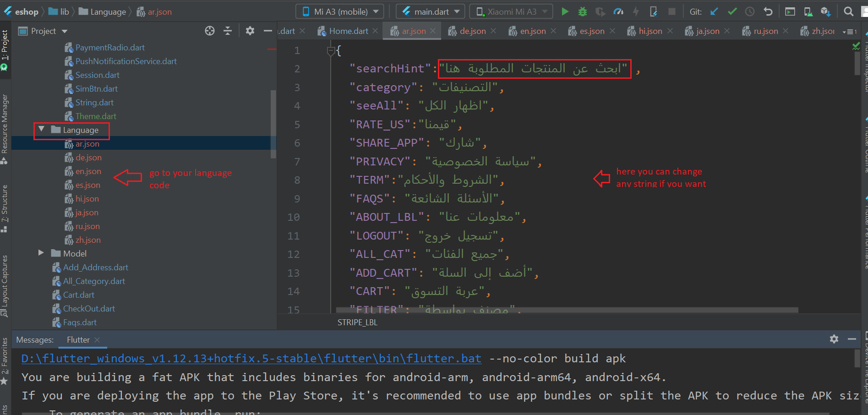The height and width of the screenshot is (415, 868).
Task: Click the Git commit checkmark icon
Action: [732, 11]
